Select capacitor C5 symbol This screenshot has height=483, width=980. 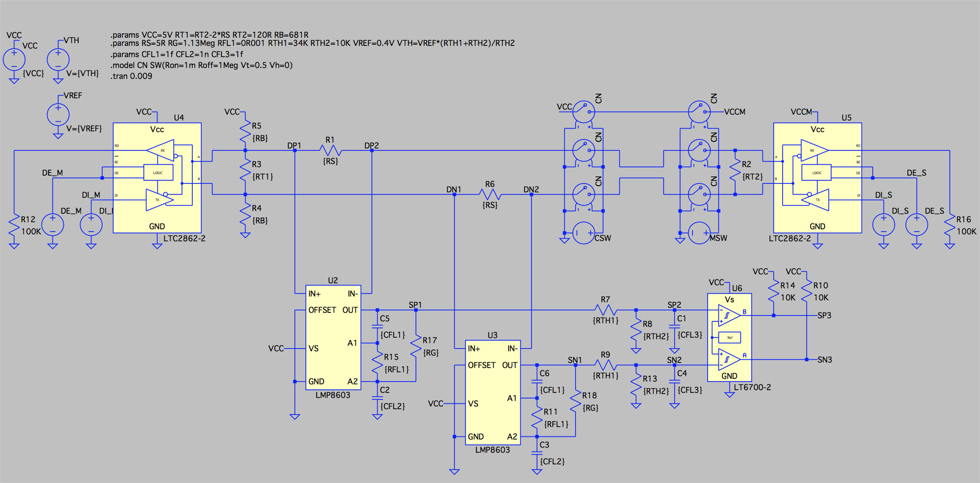[377, 326]
